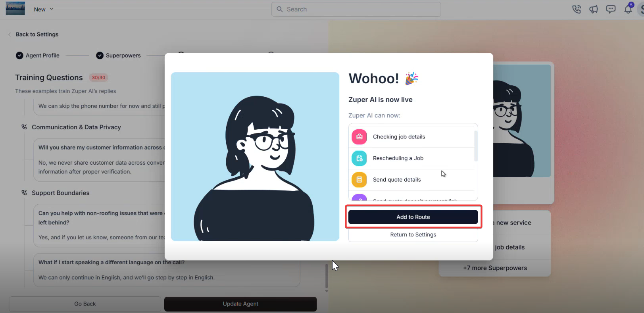Select Rescheduling a Job text
The height and width of the screenshot is (313, 644).
point(398,158)
